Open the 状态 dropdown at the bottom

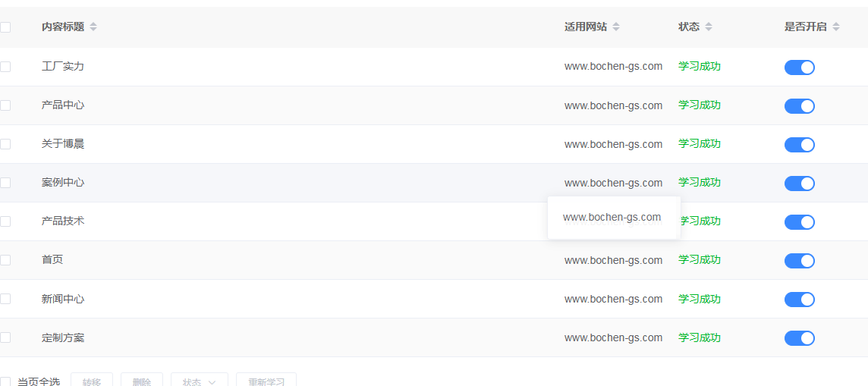(199, 381)
